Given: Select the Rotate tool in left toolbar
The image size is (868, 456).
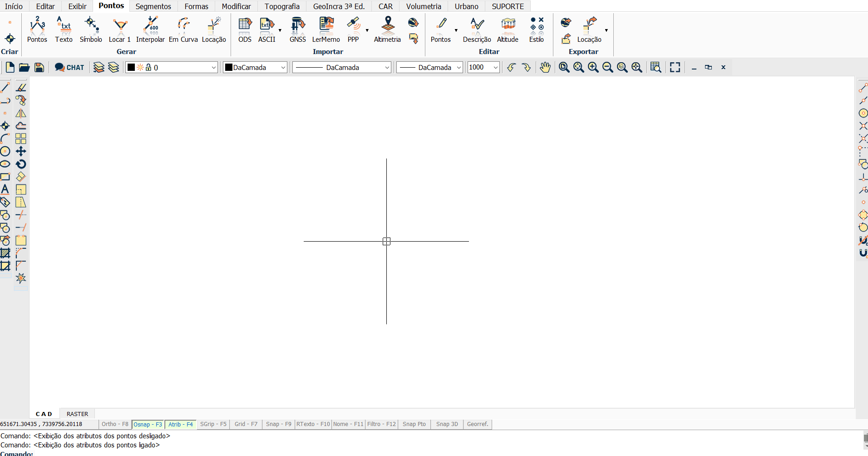Looking at the screenshot, I should (x=21, y=164).
